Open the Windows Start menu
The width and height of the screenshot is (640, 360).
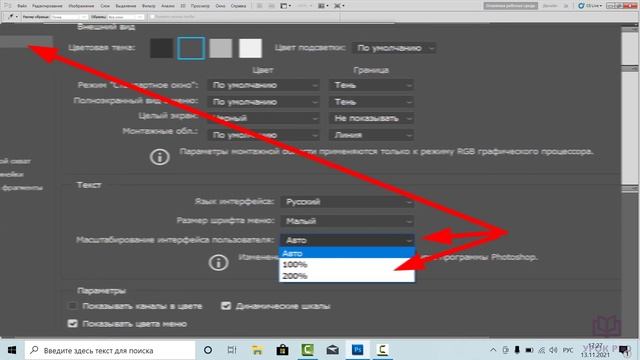[x=12, y=350]
